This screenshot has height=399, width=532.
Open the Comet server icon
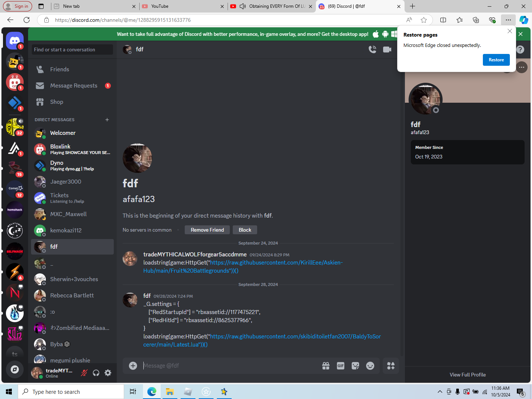point(15,189)
